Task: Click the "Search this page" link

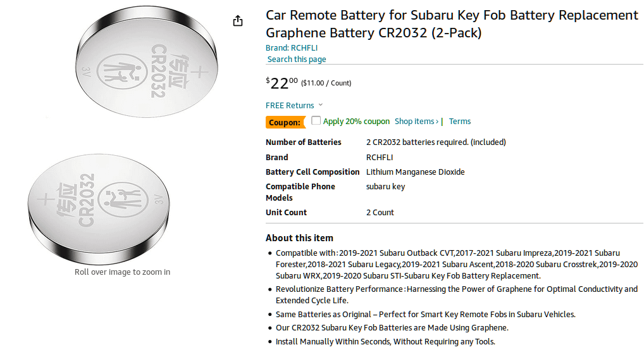Action: tap(297, 60)
